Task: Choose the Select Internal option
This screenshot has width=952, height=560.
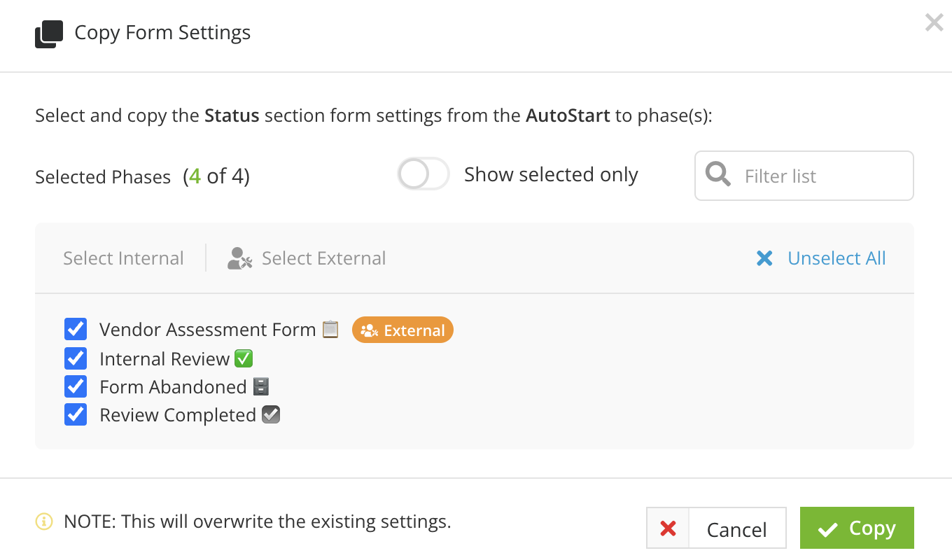Action: point(123,258)
